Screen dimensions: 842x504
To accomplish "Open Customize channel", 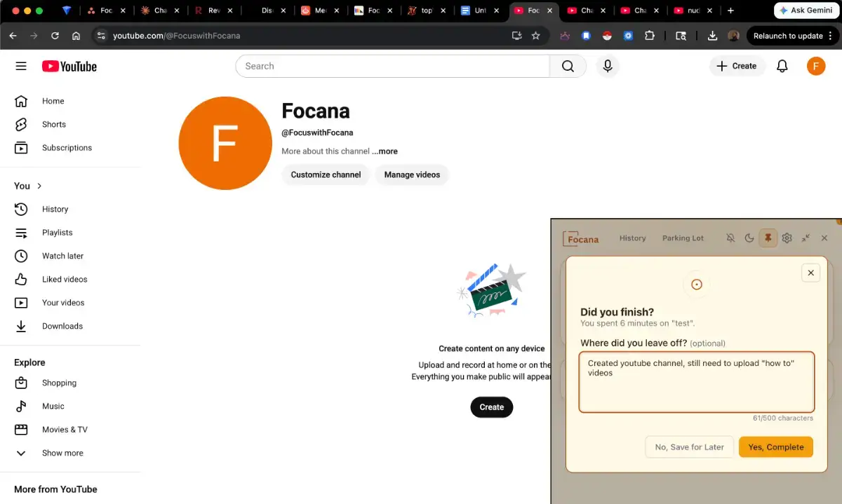I will 325,175.
